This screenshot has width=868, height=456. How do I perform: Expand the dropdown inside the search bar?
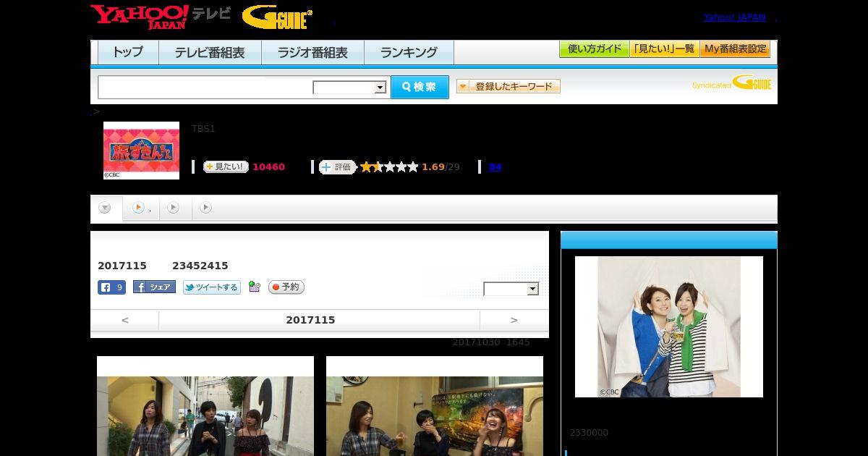tap(350, 88)
